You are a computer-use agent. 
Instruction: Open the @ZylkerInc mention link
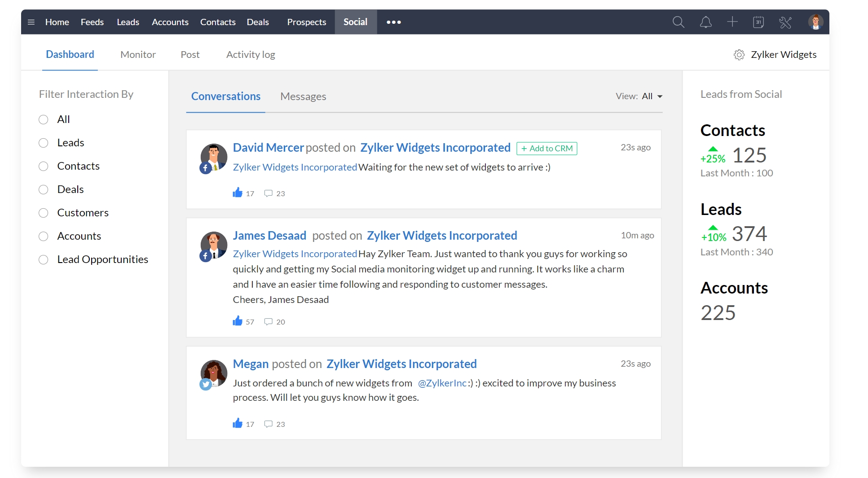[x=442, y=383]
